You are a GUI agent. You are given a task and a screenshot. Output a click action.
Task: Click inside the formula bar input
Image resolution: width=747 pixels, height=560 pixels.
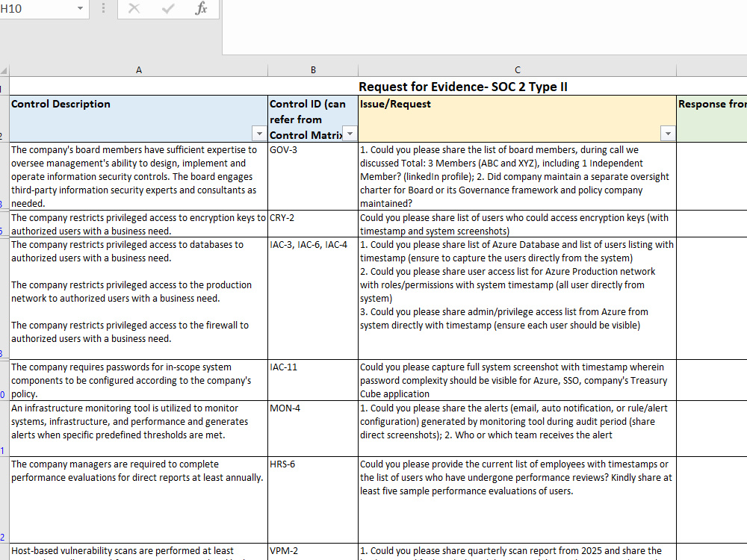point(485,27)
